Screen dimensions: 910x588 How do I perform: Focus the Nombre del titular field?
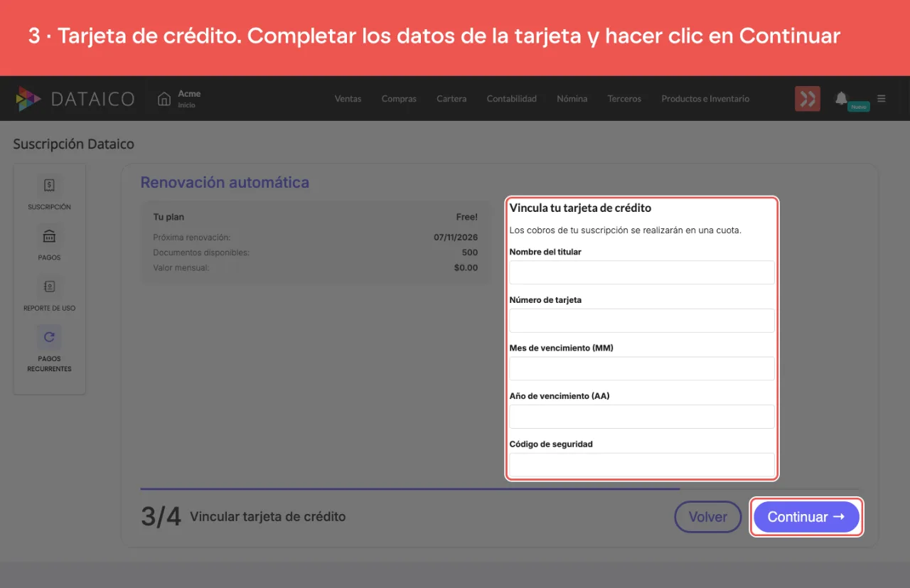642,272
